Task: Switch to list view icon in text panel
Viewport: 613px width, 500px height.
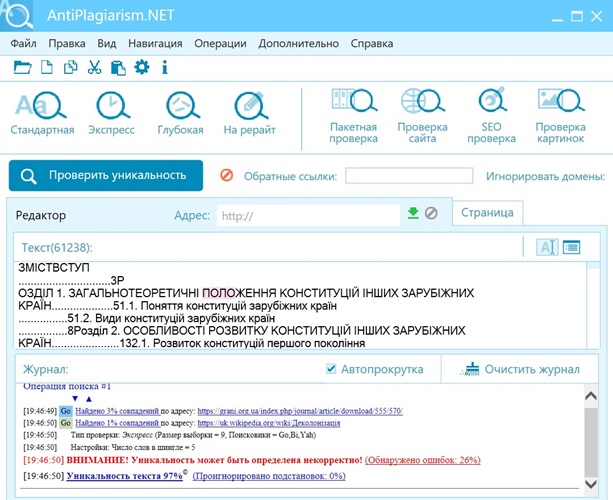Action: (572, 247)
